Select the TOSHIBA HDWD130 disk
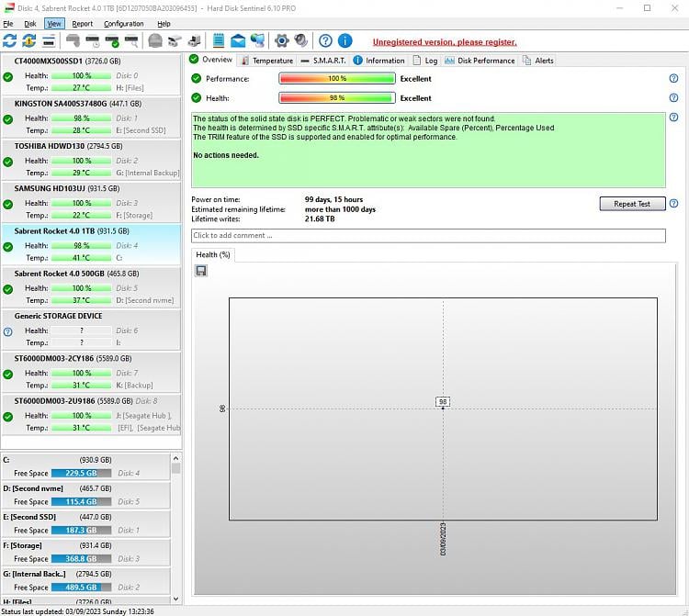 tap(91, 160)
